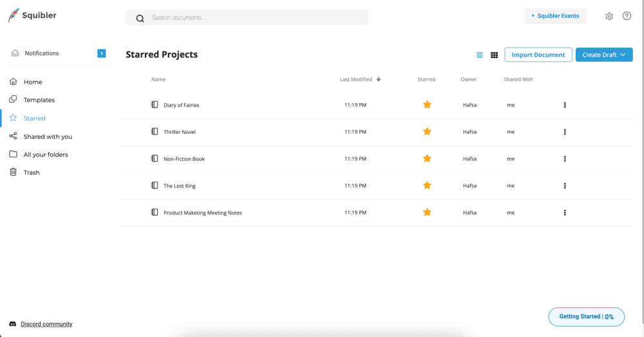Click the Templates copy icon
This screenshot has width=644, height=337.
(x=13, y=99)
